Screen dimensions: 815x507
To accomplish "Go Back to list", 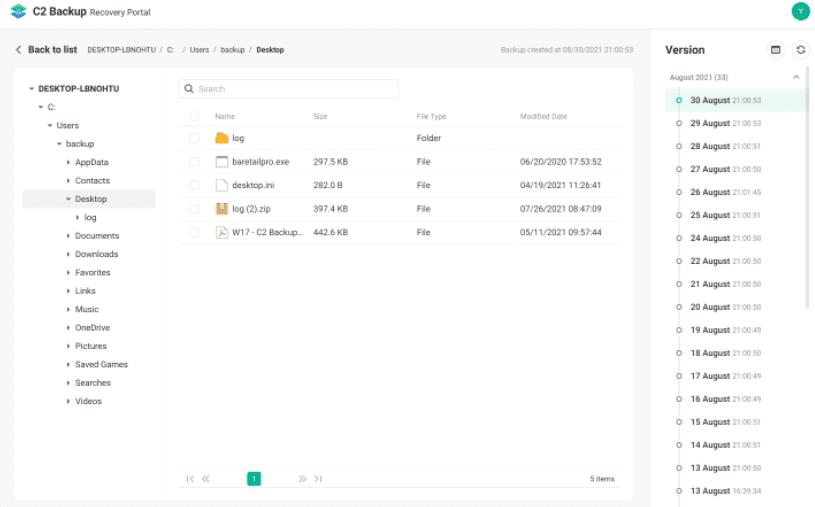I will [45, 50].
